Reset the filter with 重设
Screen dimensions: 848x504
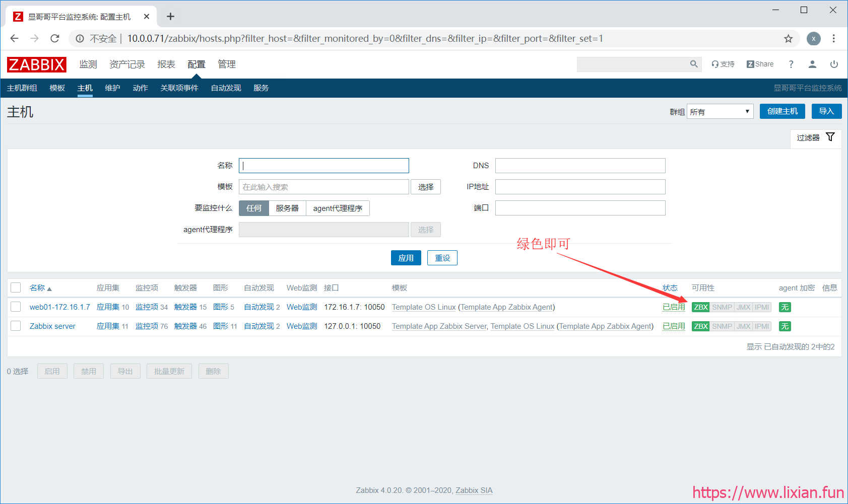tap(442, 258)
